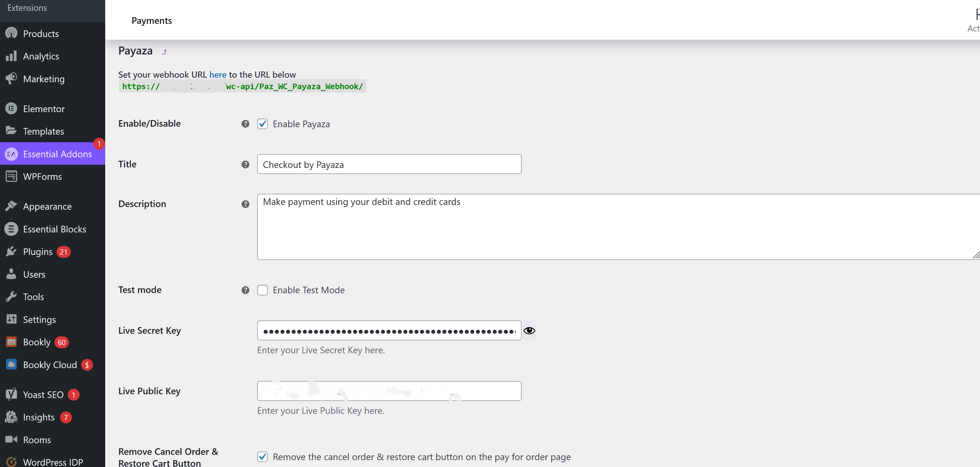This screenshot has width=980, height=467.
Task: Click help tooltip icon for Description
Action: coord(245,204)
